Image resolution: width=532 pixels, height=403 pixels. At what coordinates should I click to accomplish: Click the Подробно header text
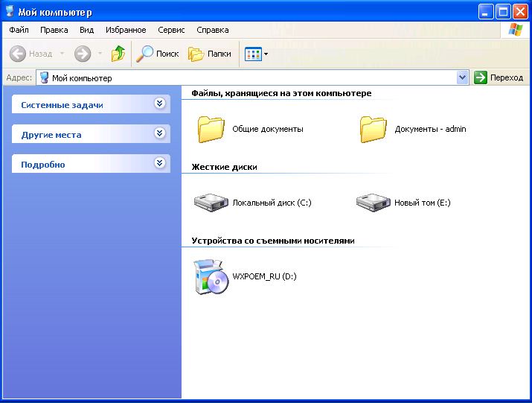tap(43, 165)
